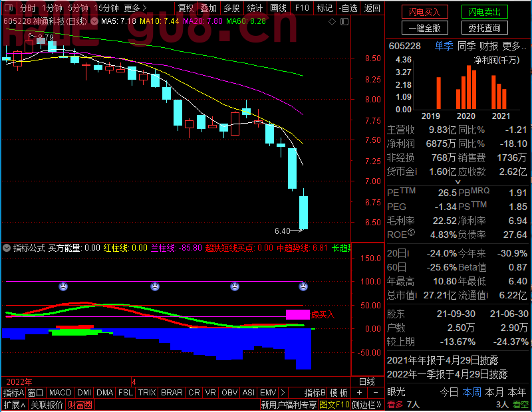Open the 财富圈 link
The width and height of the screenshot is (532, 412).
pos(80,405)
